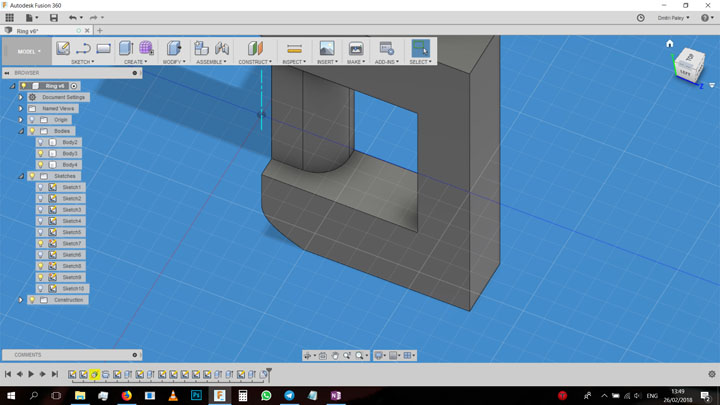720x405 pixels.
Task: Select the Extrude tool in Create
Action: pos(126,48)
